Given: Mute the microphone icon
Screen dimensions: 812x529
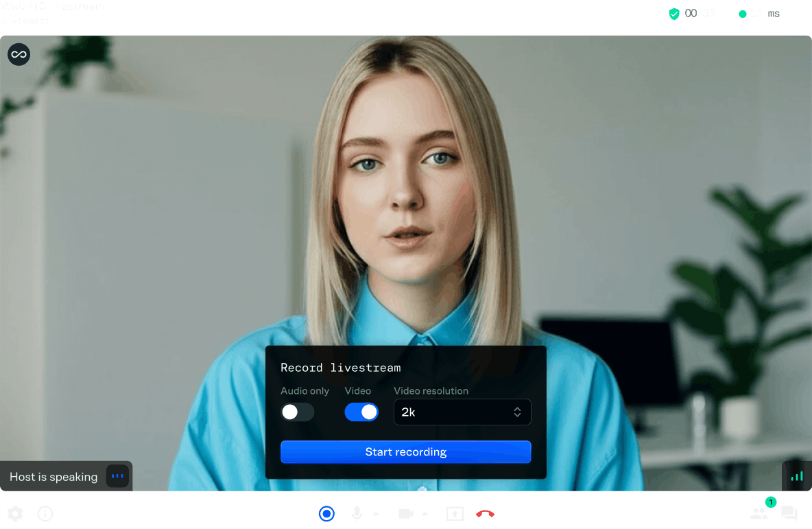Looking at the screenshot, I should pyautogui.click(x=357, y=513).
